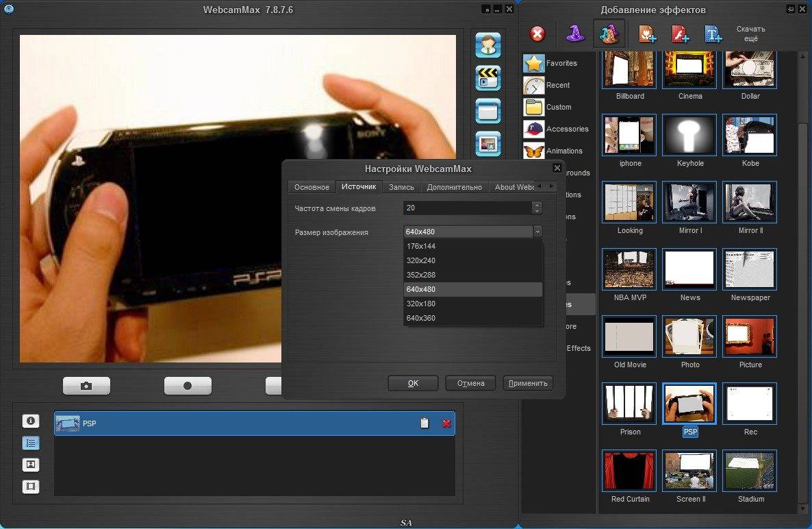Decrease frame rate with down stepper
Viewport: 812px width, 529px height.
pyautogui.click(x=537, y=211)
